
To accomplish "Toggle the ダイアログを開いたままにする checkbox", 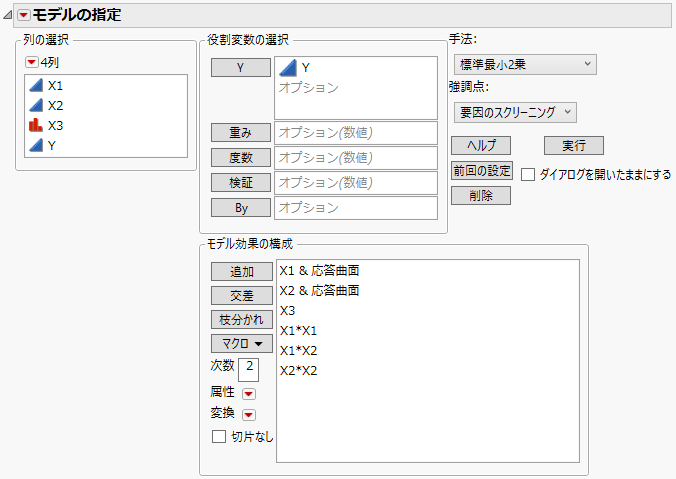I will coord(528,174).
